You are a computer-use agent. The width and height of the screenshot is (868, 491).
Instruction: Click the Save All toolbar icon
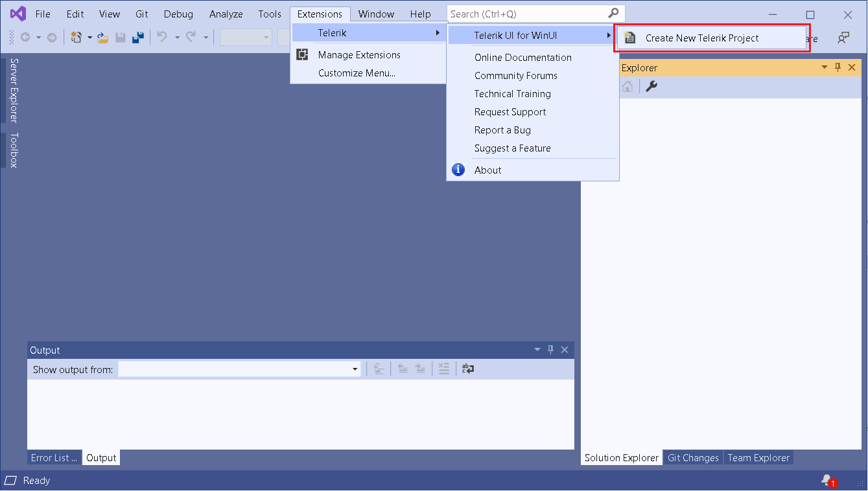137,37
